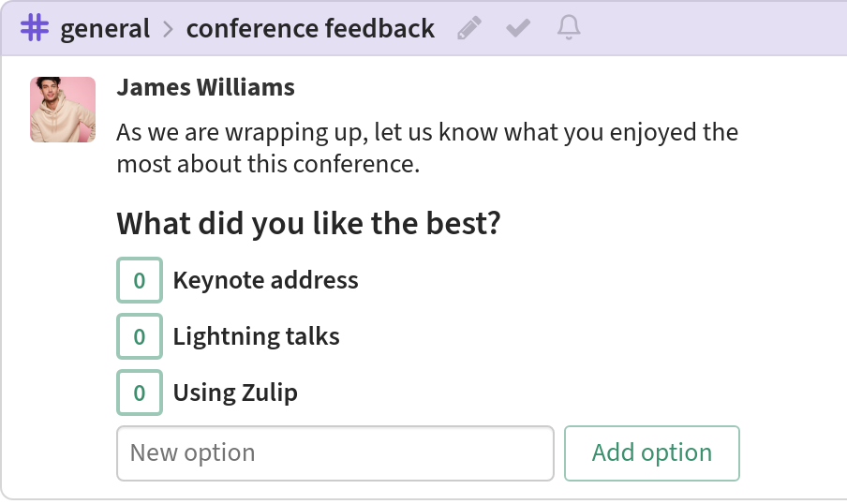Image resolution: width=847 pixels, height=504 pixels.
Task: Vote for Using Zulip using its count box
Action: click(140, 393)
